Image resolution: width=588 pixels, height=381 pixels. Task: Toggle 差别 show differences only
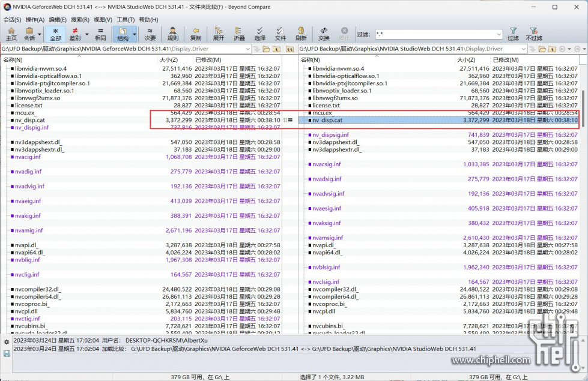click(x=75, y=34)
